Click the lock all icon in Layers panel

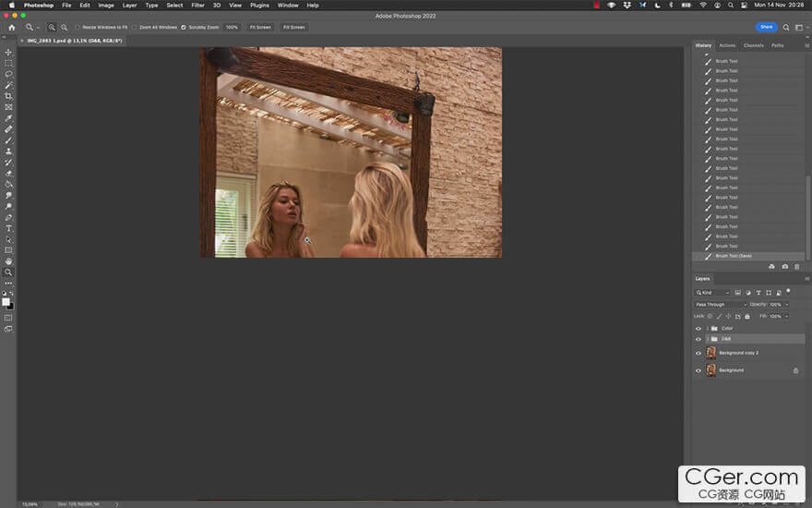pyautogui.click(x=747, y=316)
